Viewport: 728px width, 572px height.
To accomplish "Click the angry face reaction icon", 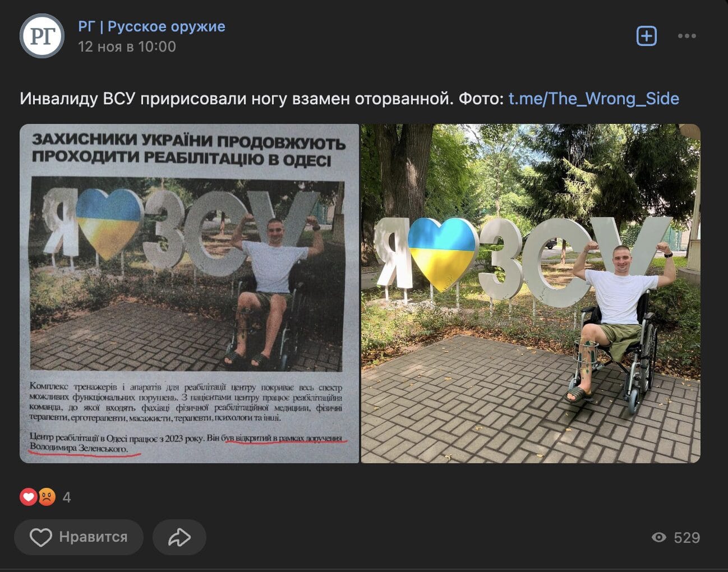I will 47,497.
